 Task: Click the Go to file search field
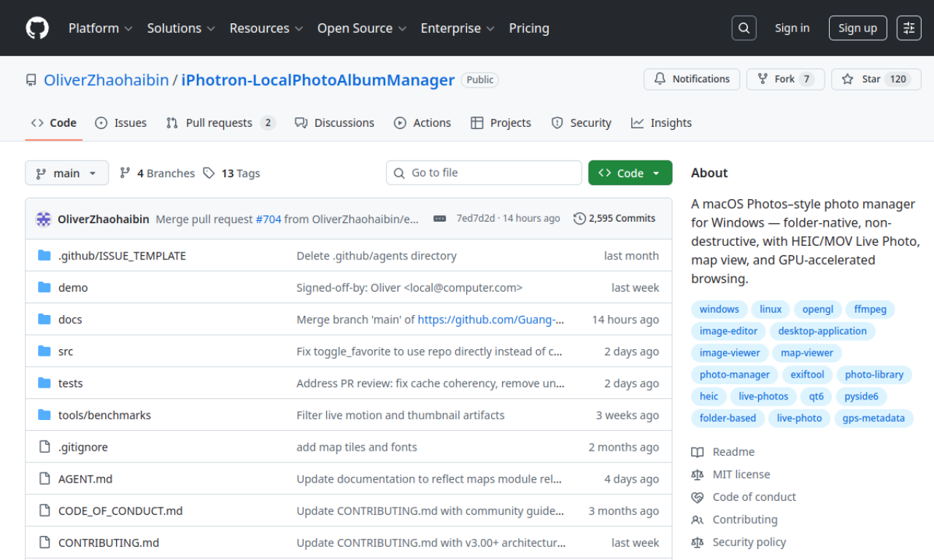click(484, 173)
